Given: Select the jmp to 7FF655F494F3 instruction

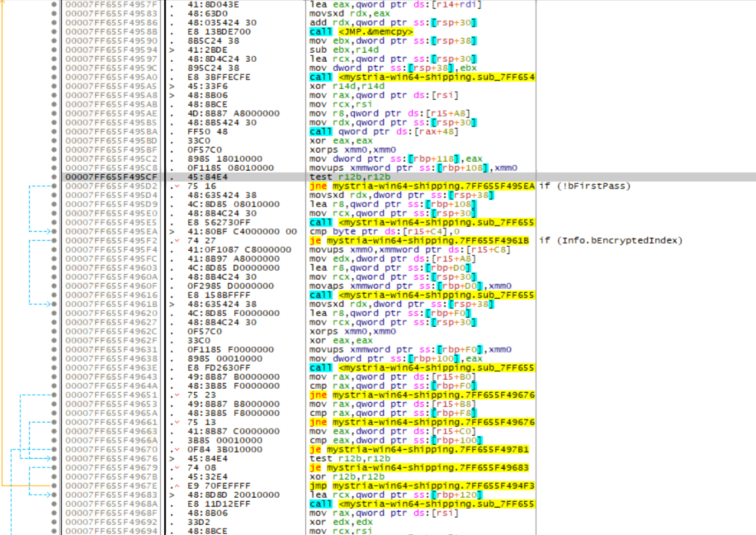Looking at the screenshot, I should 422,485.
